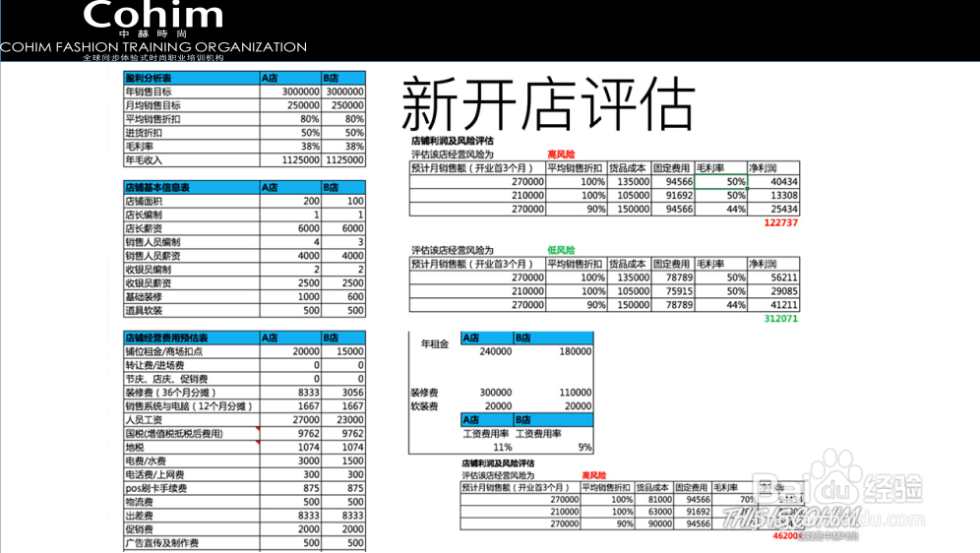Select the 人员工资 A店 value 27000
The image size is (980, 553).
click(x=306, y=420)
